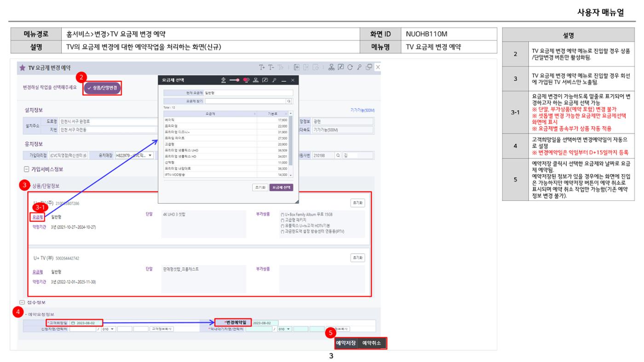Open the 010 dropdown for 택내대기자명/연락처
This screenshot has height=362, width=644.
pyautogui.click(x=284, y=329)
